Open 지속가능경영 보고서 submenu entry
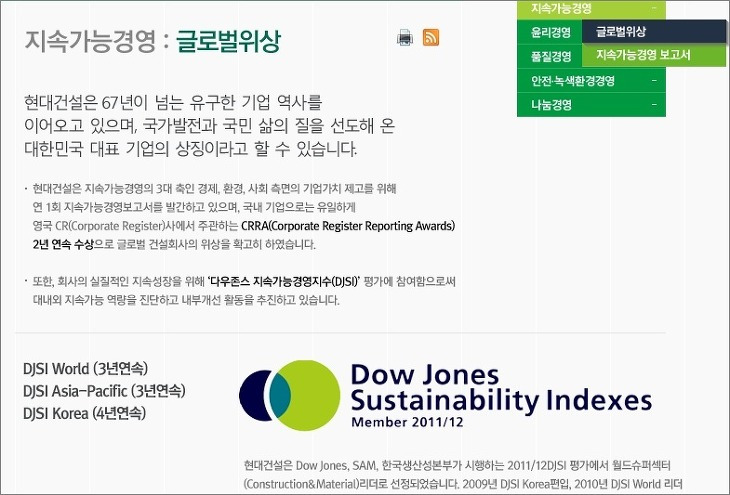 point(654,55)
